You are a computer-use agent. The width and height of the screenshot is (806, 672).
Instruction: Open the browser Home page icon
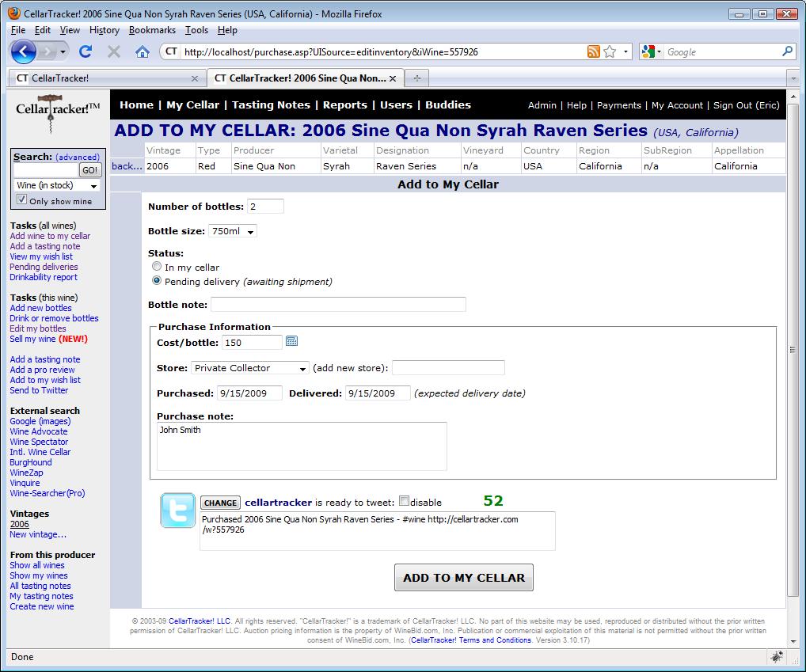[143, 52]
